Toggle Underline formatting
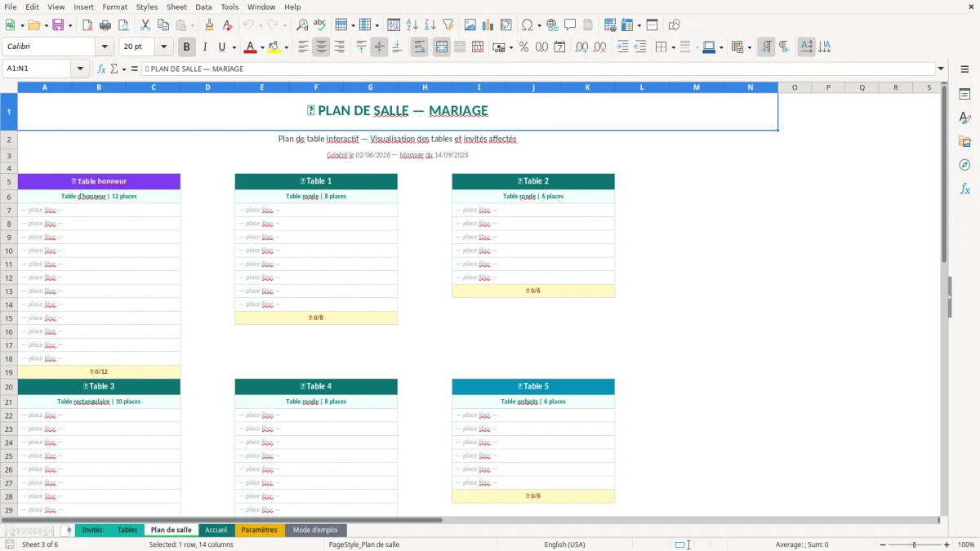Viewport: 980px width, 551px height. (222, 47)
